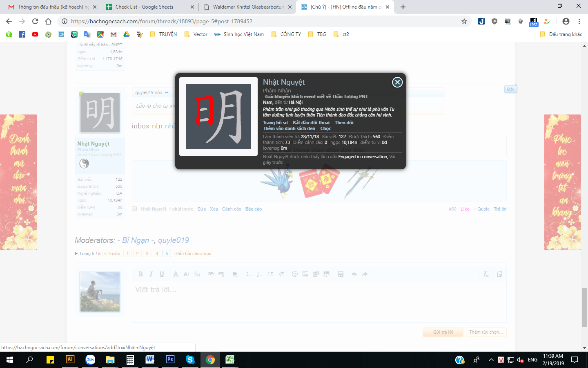Click the insert image icon
Viewport: 588px width, 368px height.
coord(305,274)
